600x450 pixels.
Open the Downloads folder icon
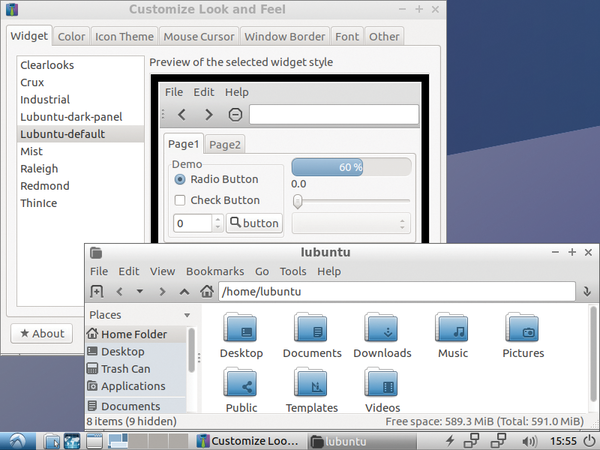pyautogui.click(x=382, y=327)
